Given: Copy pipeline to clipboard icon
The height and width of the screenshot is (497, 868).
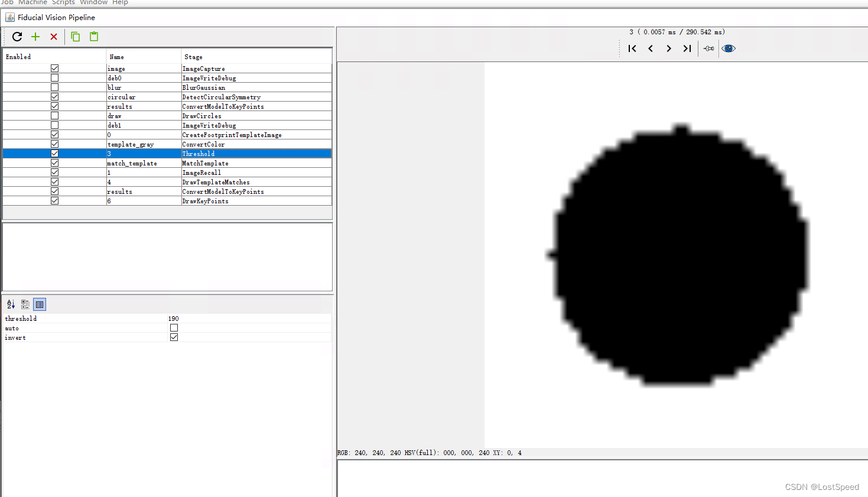Looking at the screenshot, I should pyautogui.click(x=76, y=37).
